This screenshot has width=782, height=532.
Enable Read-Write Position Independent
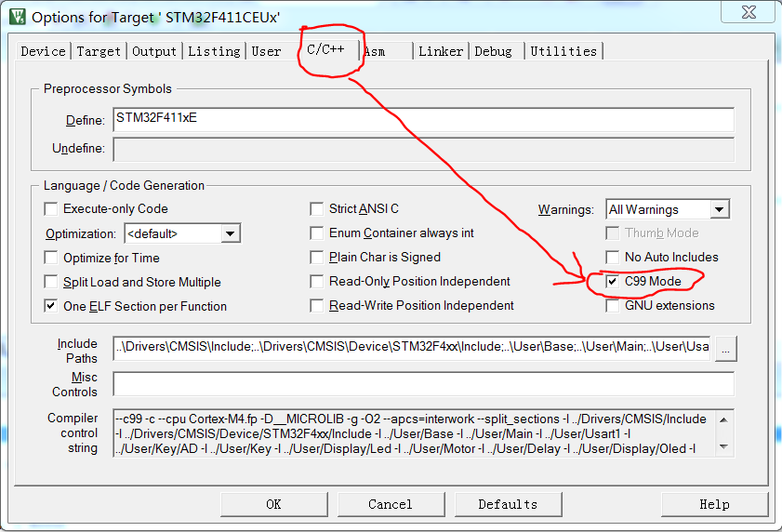click(317, 305)
